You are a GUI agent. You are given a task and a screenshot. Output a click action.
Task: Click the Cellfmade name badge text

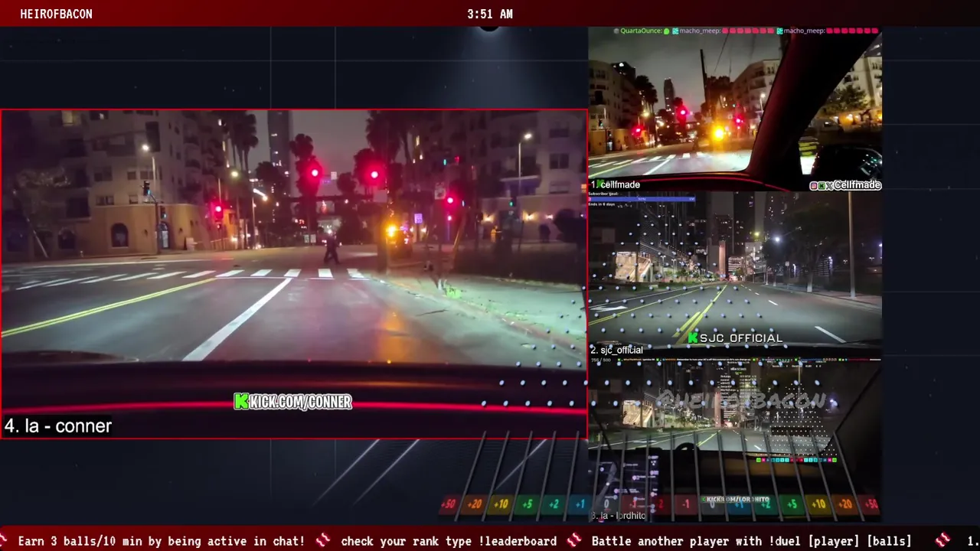pos(857,185)
